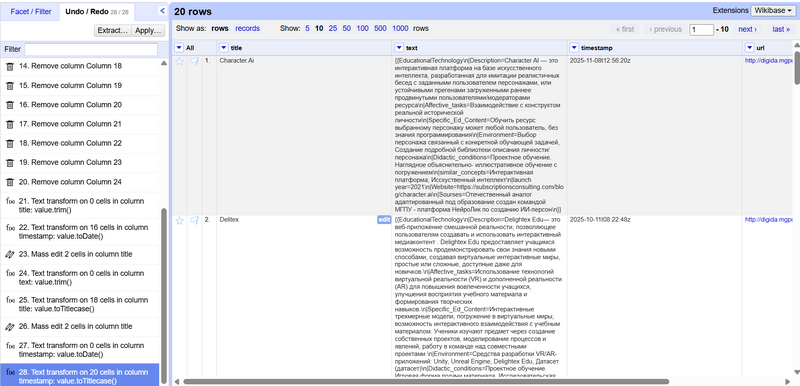Revert to step 25 title value.toTitlecase()
This screenshot has width=800, height=386.
(x=80, y=304)
